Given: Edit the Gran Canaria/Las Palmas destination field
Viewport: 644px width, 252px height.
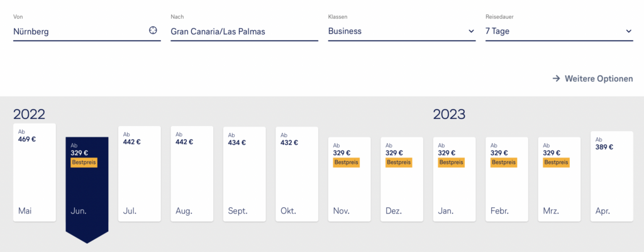Looking at the screenshot, I should tap(244, 31).
